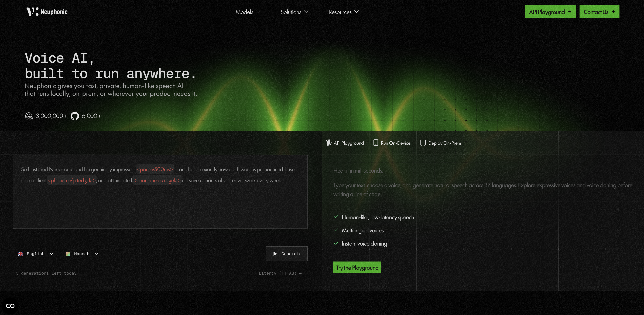Click the device icon on Run On-Device tab

tap(375, 143)
